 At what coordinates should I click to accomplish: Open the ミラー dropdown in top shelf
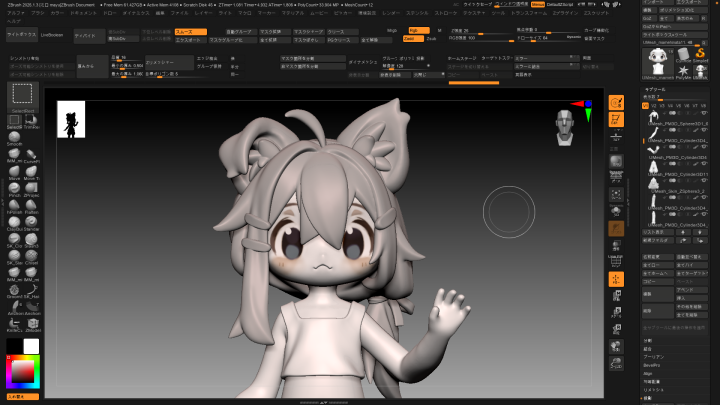tap(546, 58)
